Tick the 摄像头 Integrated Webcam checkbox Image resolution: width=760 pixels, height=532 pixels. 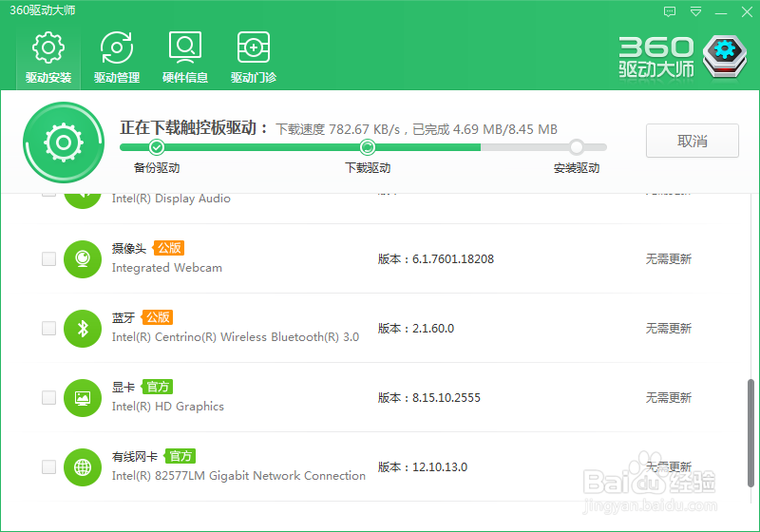[49, 258]
